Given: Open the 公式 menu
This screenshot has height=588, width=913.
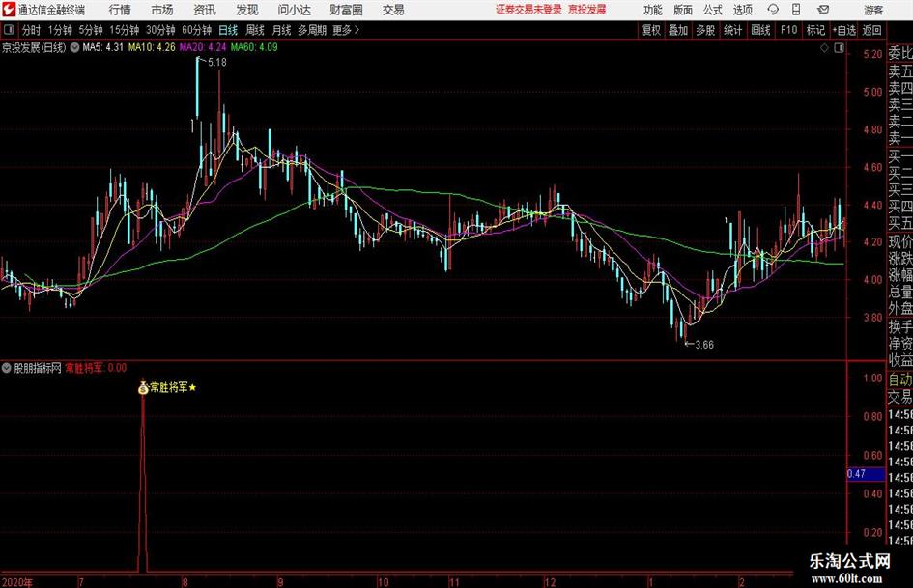Looking at the screenshot, I should (713, 10).
